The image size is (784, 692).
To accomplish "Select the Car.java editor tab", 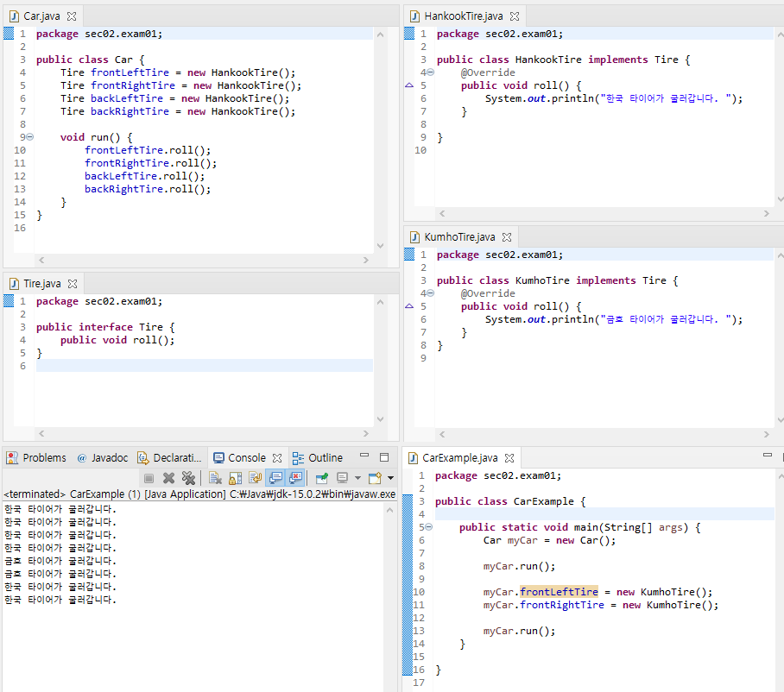I will coord(42,16).
